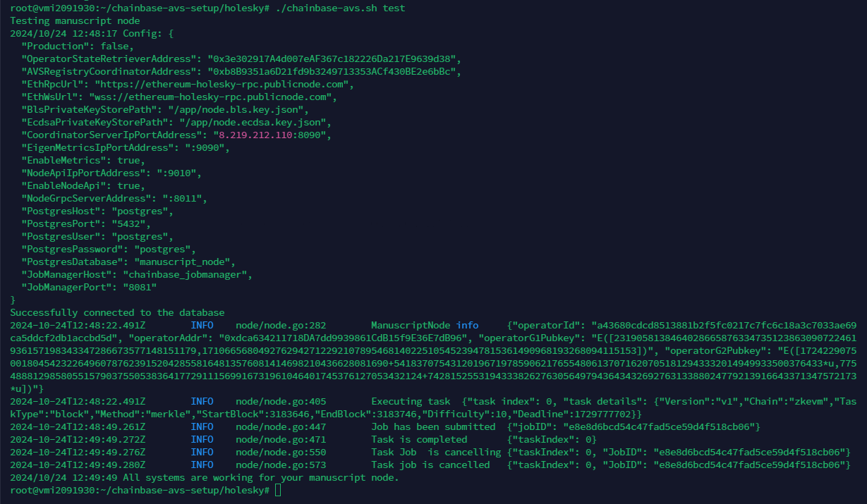Click the EthRpcUrl https holesky link
The height and width of the screenshot is (504, 867).
coord(222,84)
